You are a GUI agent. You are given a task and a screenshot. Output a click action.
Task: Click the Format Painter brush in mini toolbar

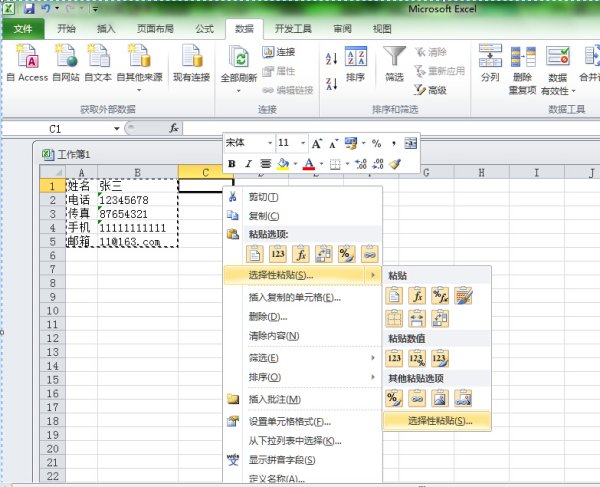pyautogui.click(x=396, y=164)
